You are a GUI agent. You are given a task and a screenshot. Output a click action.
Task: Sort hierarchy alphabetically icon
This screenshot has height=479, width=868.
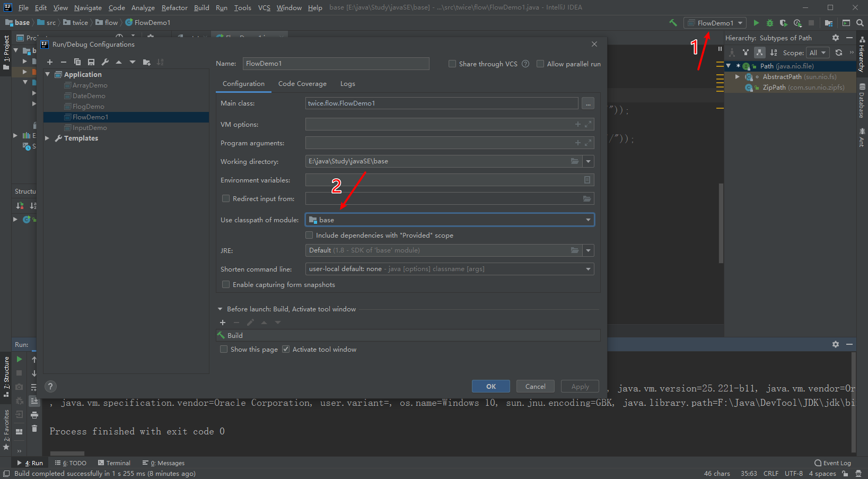click(x=774, y=53)
